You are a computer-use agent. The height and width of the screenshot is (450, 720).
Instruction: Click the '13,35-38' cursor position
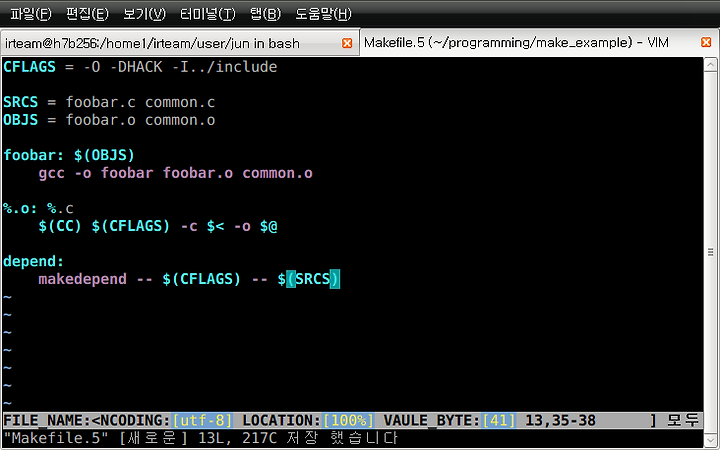(560, 420)
